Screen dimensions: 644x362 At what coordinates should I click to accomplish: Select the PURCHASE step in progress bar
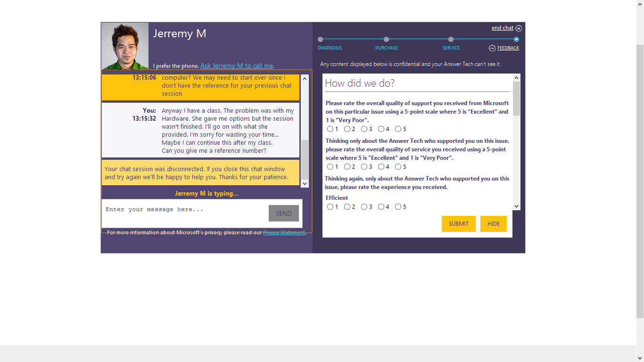pos(387,48)
